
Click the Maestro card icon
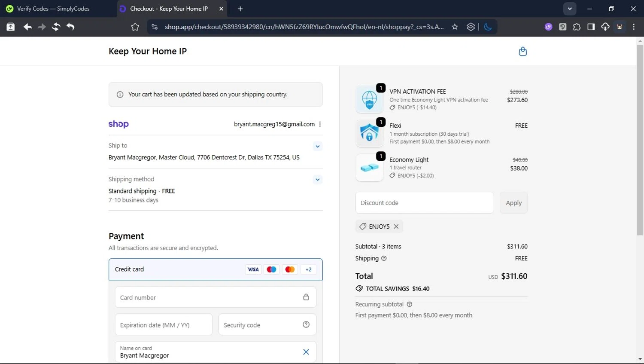(x=271, y=269)
